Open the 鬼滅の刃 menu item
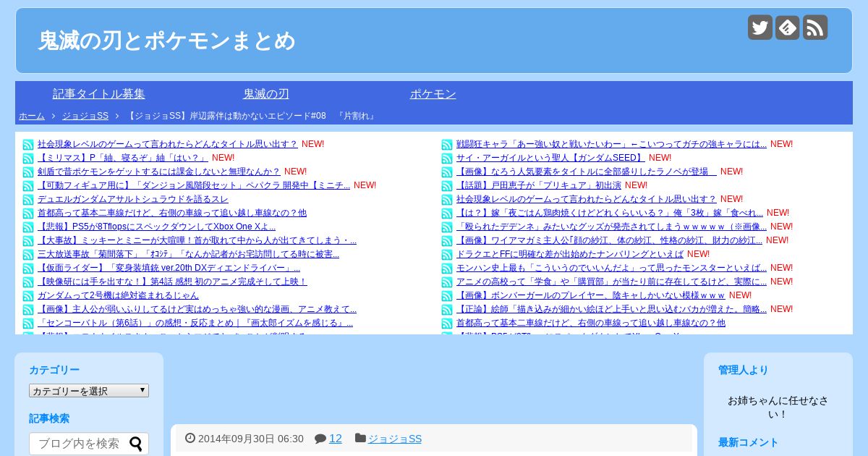Image resolution: width=868 pixels, height=456 pixels. 266,94
